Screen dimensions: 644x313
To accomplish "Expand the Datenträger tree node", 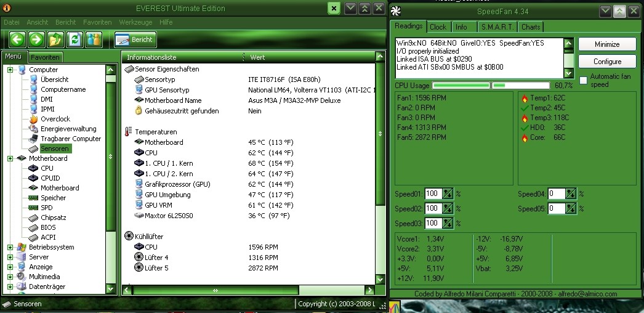I will (x=10, y=287).
